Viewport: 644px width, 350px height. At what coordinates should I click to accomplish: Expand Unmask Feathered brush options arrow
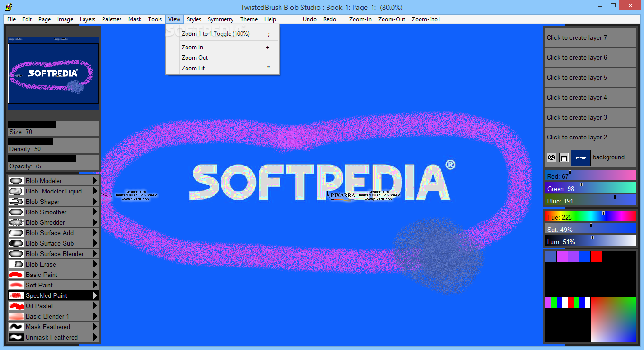(95, 337)
